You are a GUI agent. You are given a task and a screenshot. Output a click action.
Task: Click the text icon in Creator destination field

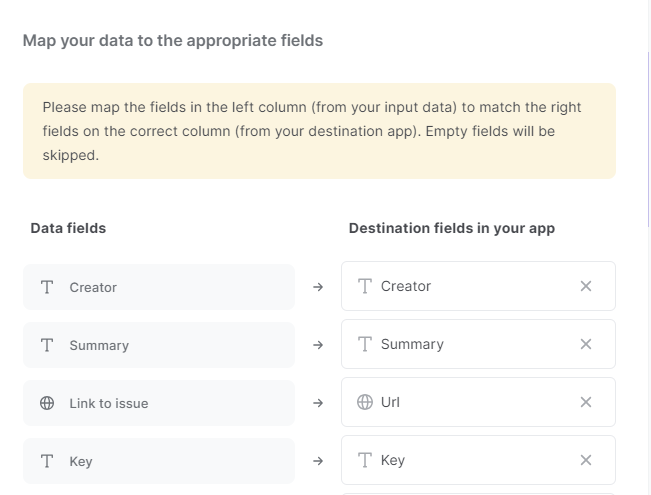tap(365, 286)
